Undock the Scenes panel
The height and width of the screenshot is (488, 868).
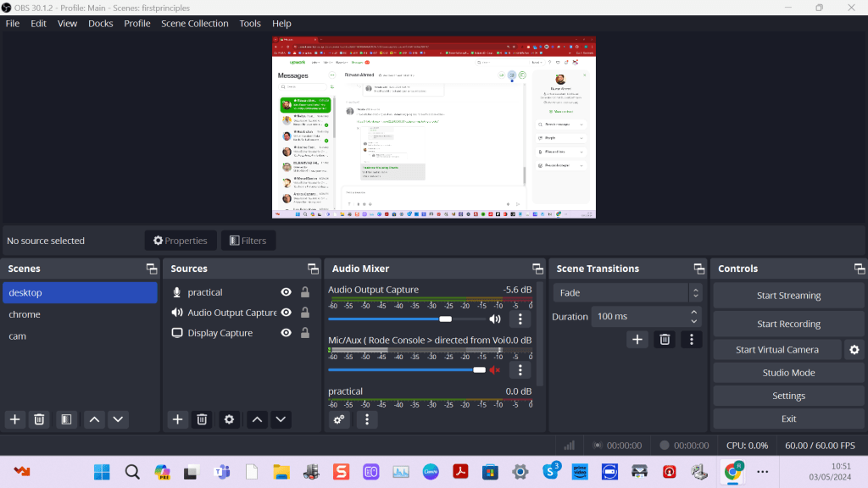(x=151, y=269)
